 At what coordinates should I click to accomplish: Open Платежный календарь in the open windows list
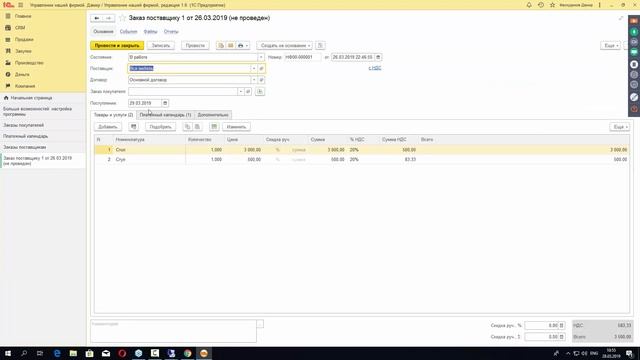(x=25, y=136)
